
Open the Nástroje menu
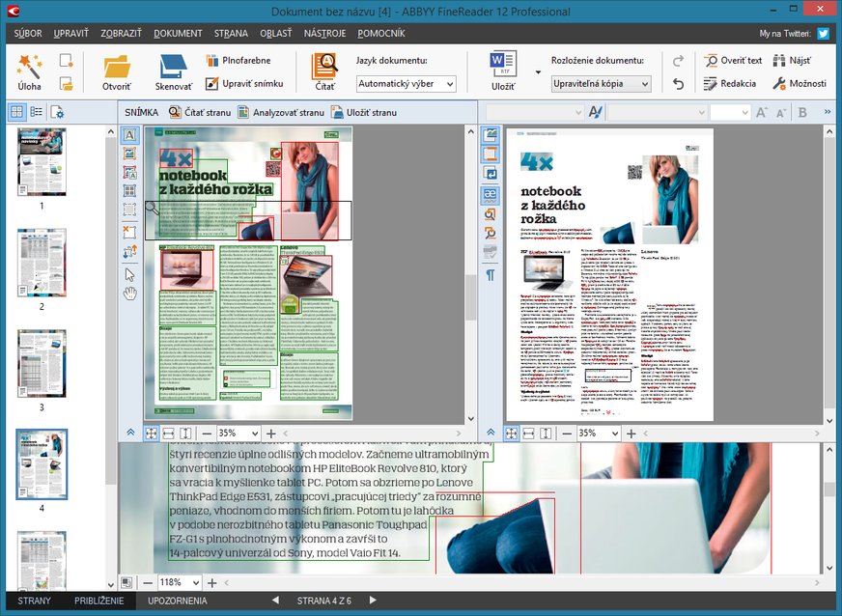point(324,33)
